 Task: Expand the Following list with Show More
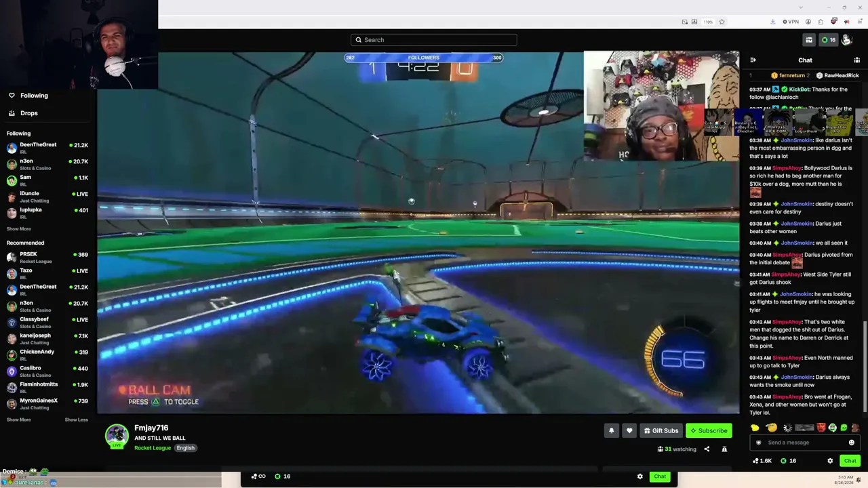tap(19, 229)
